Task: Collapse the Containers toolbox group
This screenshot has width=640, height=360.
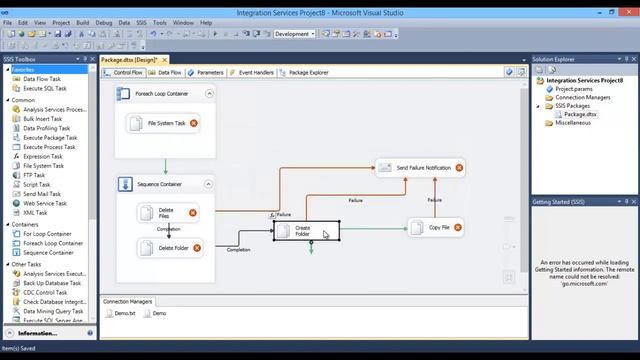Action: click(7, 224)
